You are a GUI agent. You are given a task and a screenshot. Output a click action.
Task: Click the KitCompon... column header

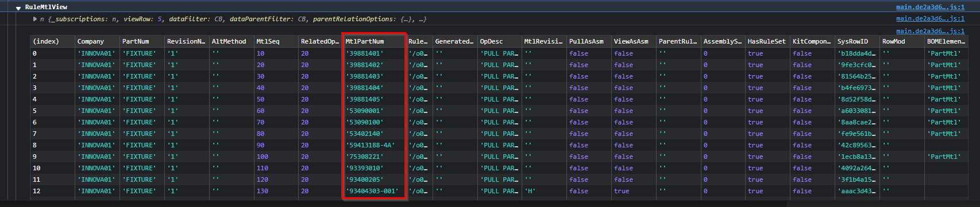click(813, 41)
